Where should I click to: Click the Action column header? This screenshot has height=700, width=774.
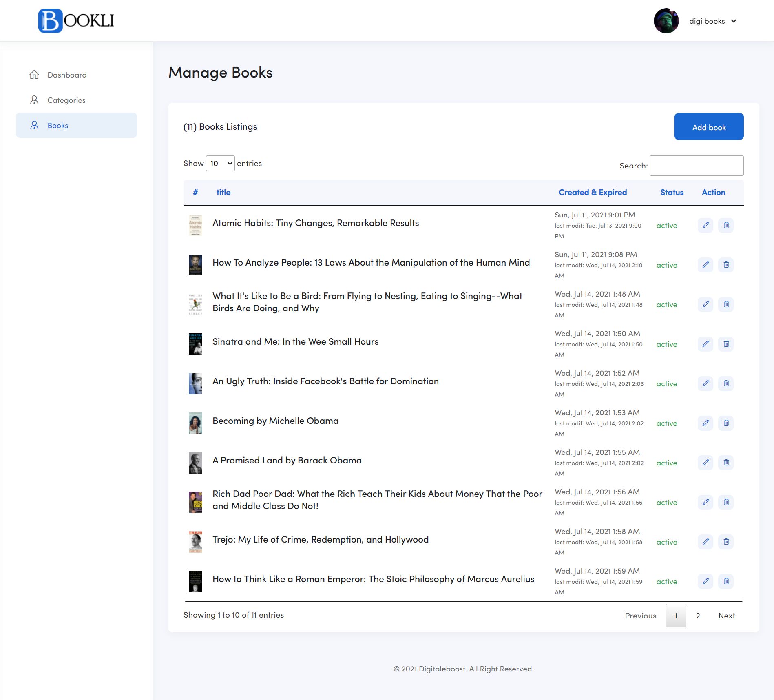click(x=713, y=192)
